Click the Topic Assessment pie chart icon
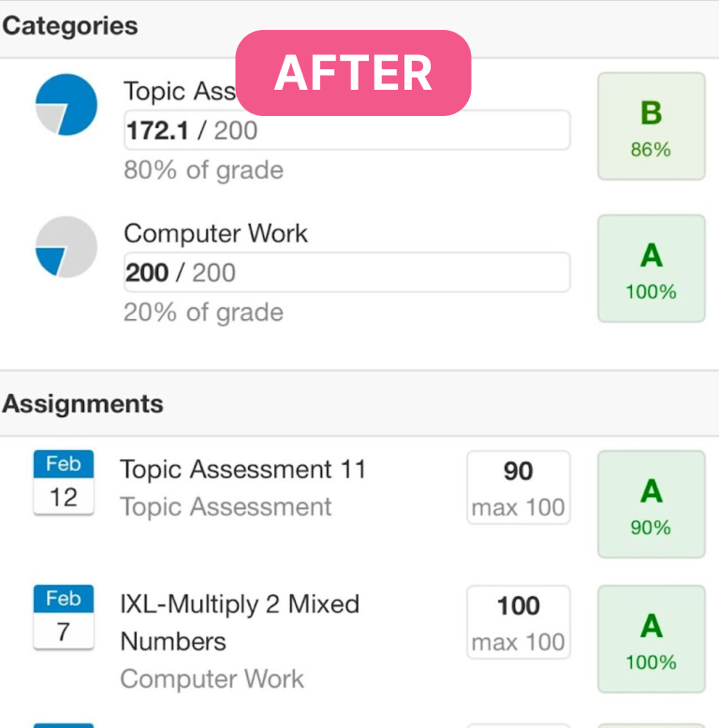719x728 pixels. 66,105
